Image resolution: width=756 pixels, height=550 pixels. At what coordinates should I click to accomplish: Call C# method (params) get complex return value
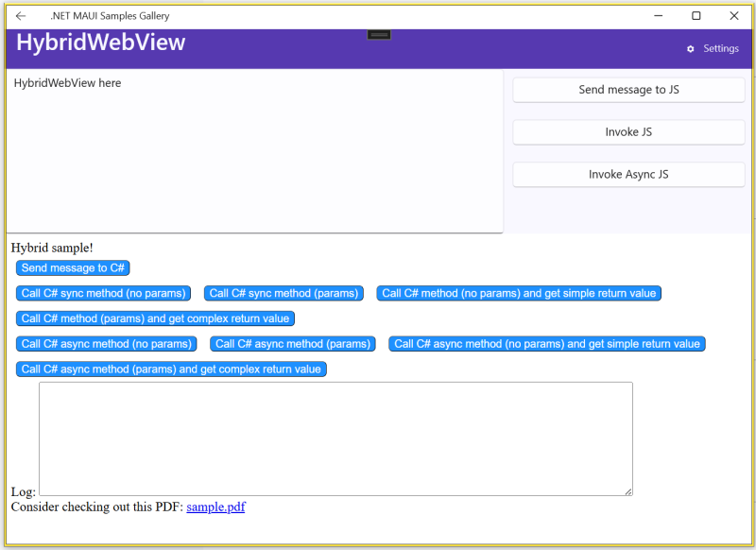pyautogui.click(x=155, y=319)
